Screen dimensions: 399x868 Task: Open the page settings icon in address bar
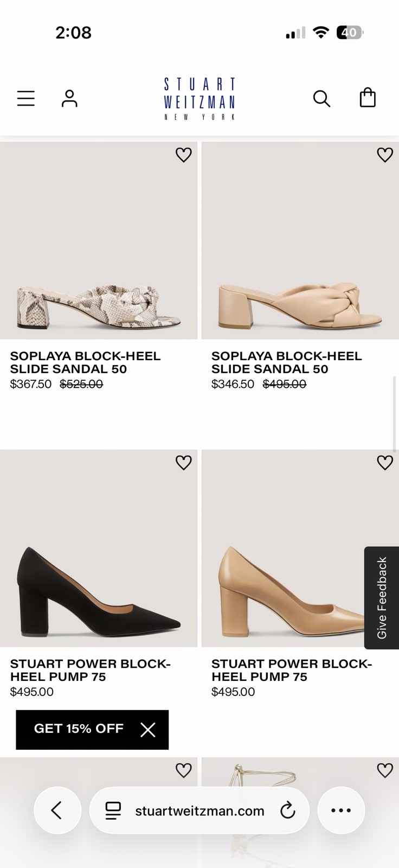click(x=113, y=811)
